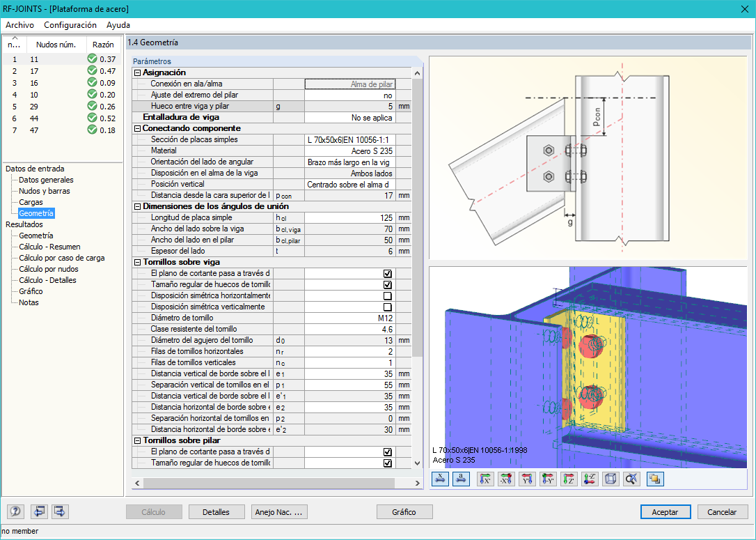Set view in X' direction
The height and width of the screenshot is (540, 756).
click(485, 479)
